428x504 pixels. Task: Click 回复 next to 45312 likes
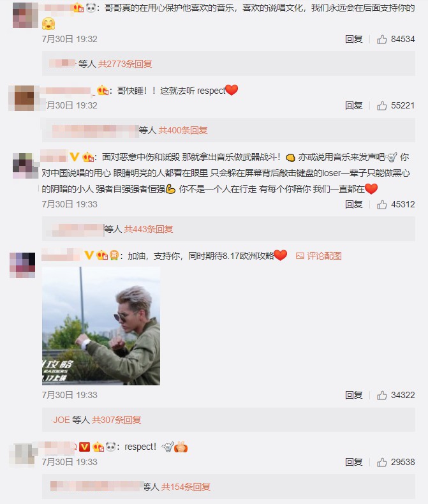point(353,204)
